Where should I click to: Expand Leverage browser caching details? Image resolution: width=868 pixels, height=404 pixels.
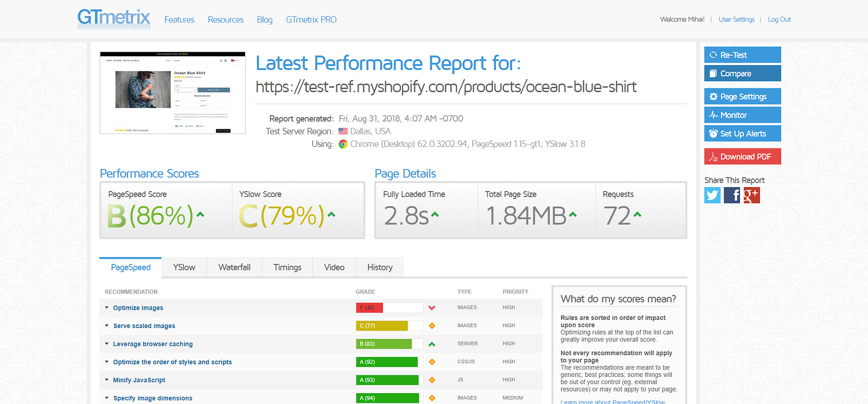(x=152, y=344)
